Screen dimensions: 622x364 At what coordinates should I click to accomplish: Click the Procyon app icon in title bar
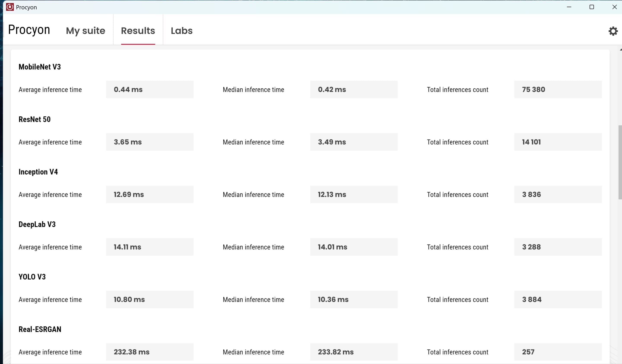[10, 7]
